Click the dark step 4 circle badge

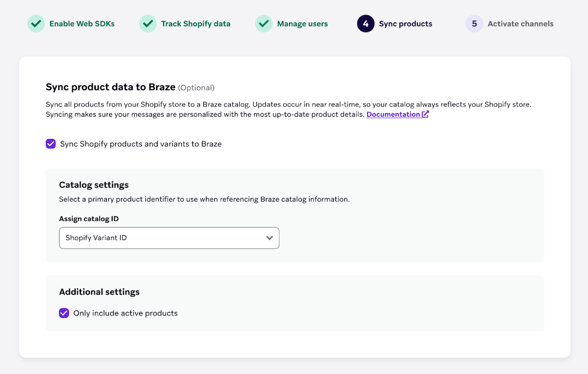(366, 23)
